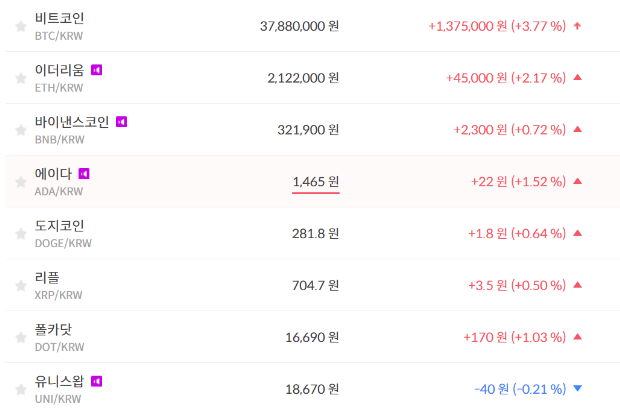This screenshot has height=413, width=620.
Task: Click the red up arrow on Bitcoin's change
Action: click(577, 25)
